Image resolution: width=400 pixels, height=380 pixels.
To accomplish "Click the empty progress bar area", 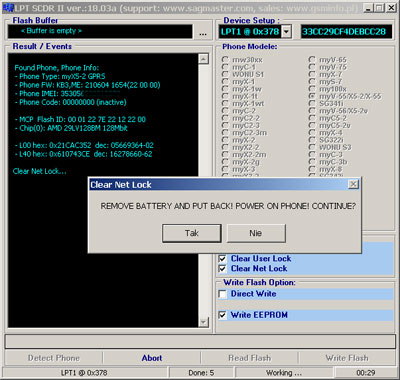I will point(200,342).
